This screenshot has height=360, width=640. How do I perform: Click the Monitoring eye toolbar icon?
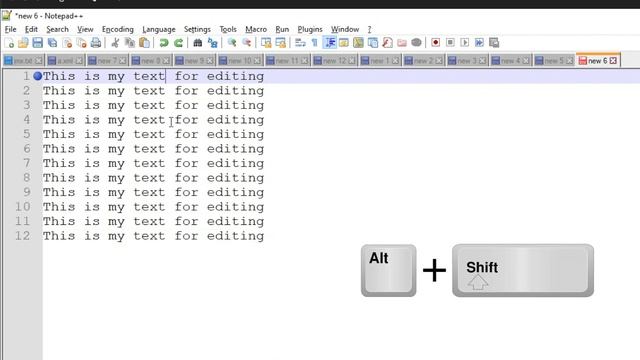click(x=416, y=42)
